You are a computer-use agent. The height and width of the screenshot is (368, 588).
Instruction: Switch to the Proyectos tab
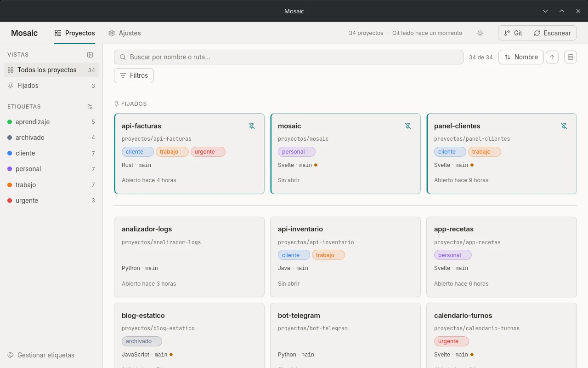pos(75,33)
